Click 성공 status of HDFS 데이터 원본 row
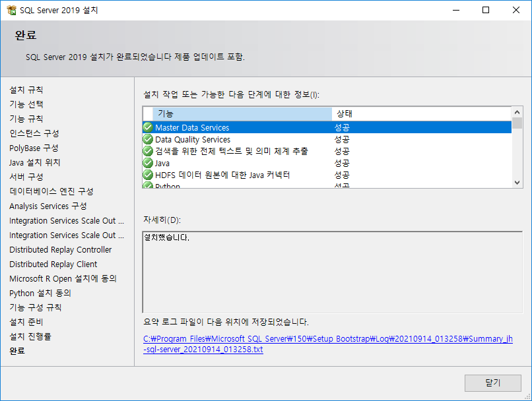532x401 pixels. (342, 175)
